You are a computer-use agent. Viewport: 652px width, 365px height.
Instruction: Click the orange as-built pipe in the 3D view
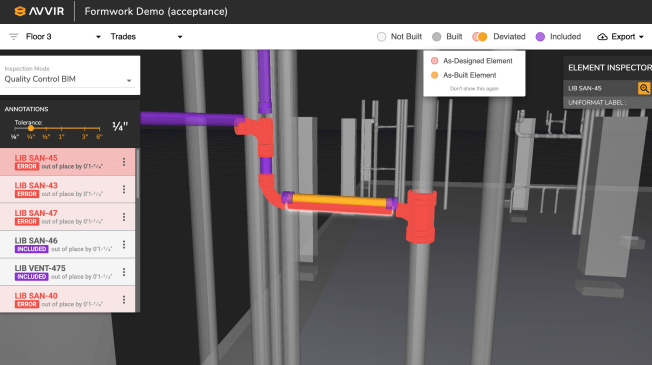(340, 200)
